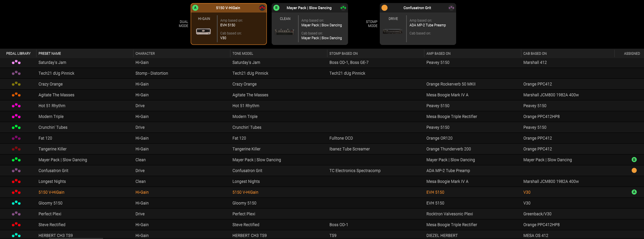
Task: Sort by the Tone Model column header
Action: coord(243,53)
